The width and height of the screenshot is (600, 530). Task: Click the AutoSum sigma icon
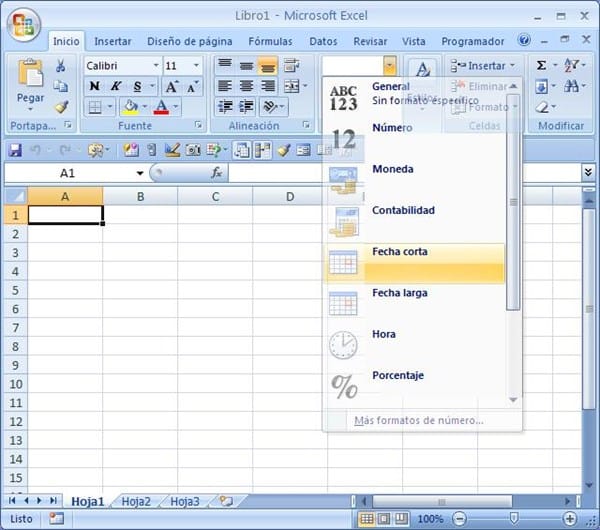[541, 65]
